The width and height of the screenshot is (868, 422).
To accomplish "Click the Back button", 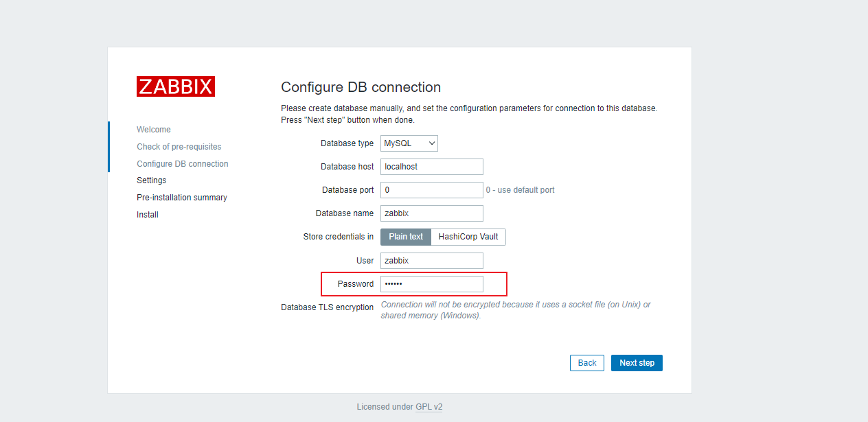I will [x=587, y=363].
